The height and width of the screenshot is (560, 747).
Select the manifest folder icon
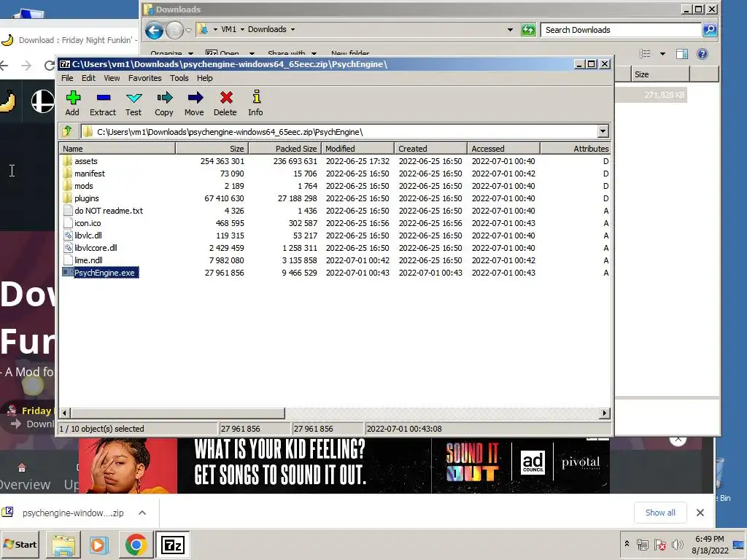pyautogui.click(x=67, y=174)
